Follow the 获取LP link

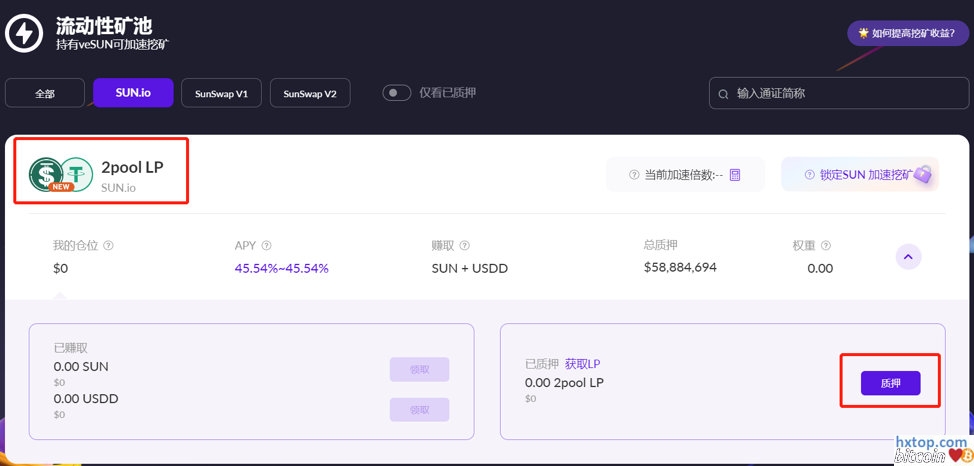click(x=582, y=364)
